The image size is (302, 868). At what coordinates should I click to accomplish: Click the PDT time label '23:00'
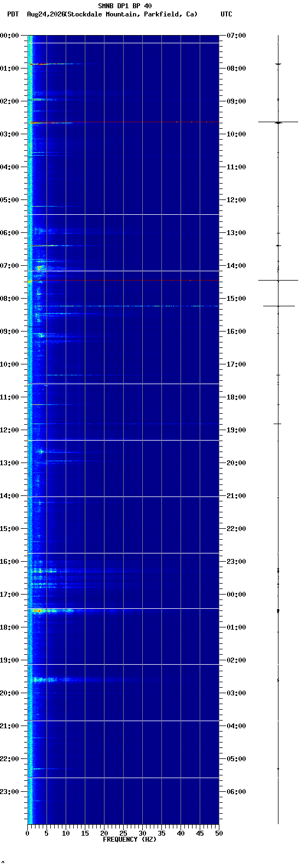point(9,792)
